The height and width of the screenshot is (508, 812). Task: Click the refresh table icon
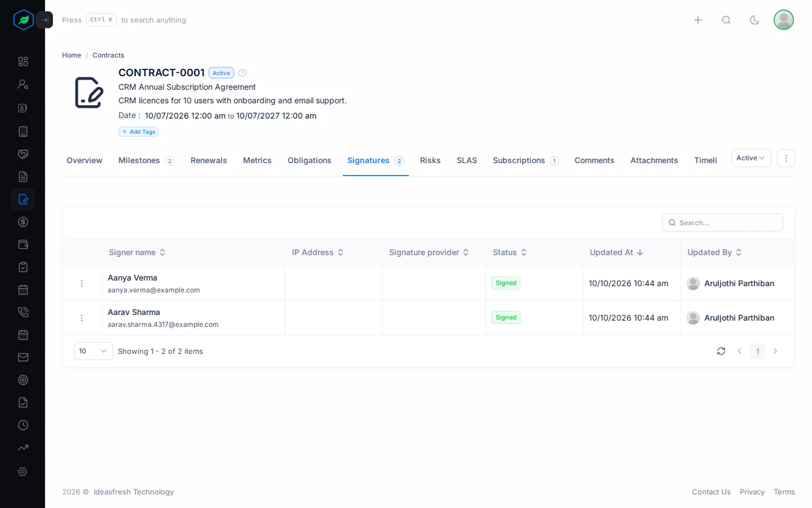point(721,351)
